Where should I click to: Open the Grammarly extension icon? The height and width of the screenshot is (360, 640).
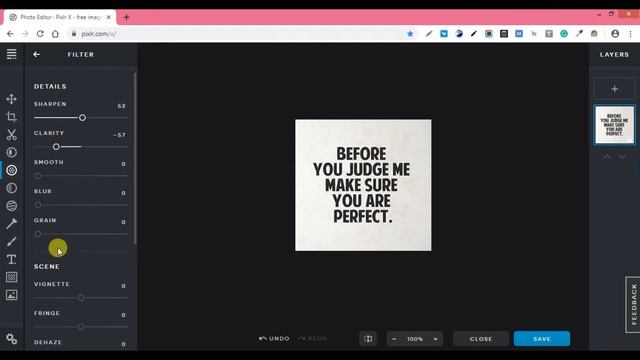pos(564,34)
